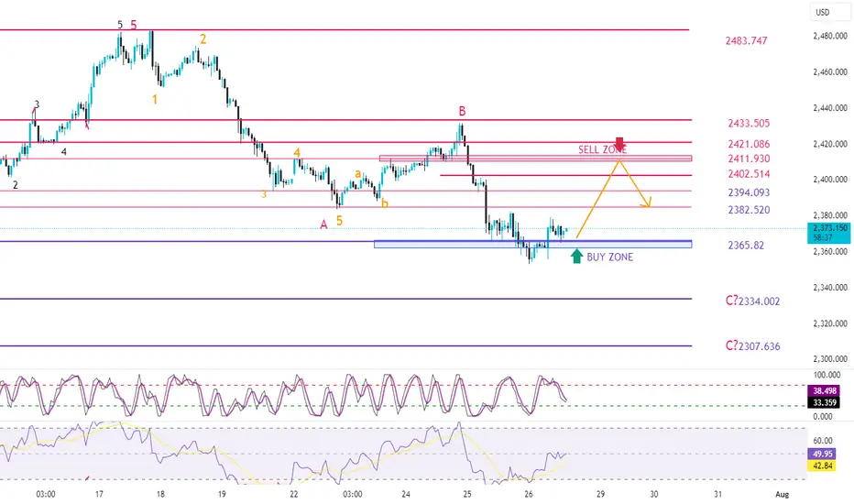
Task: Click date 24 on the time axis
Action: [406, 494]
